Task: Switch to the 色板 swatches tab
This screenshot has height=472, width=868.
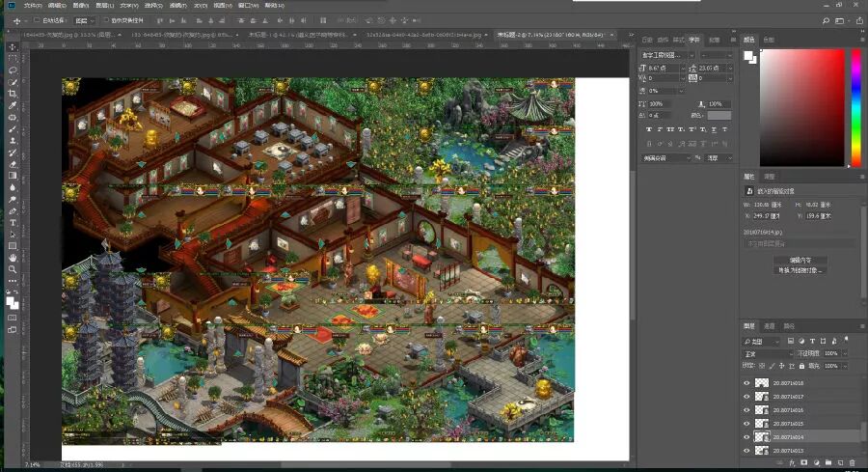Action: (769, 40)
